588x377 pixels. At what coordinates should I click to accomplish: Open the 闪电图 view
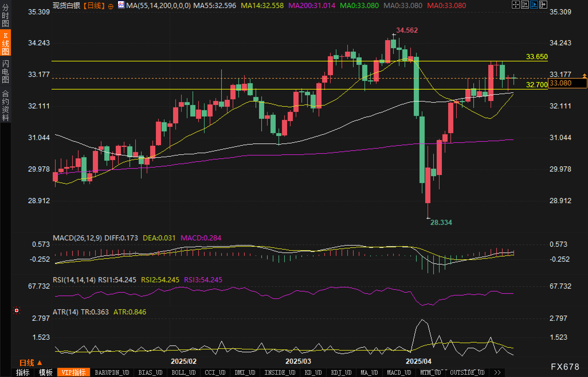[x=5, y=71]
